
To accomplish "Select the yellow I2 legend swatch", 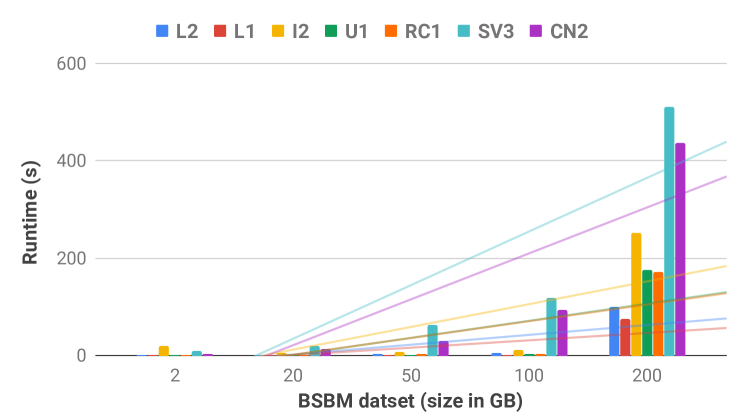I will coord(278,31).
